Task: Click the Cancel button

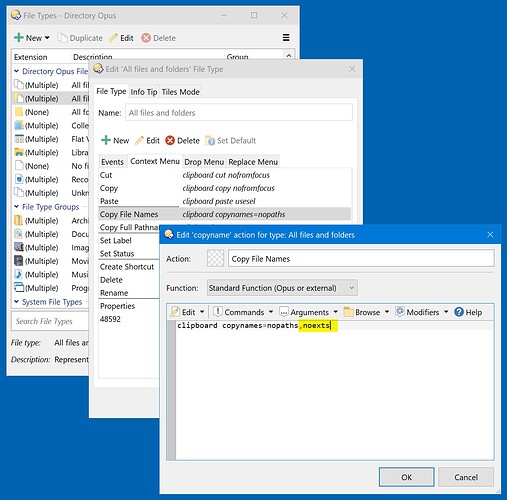Action: 466,477
